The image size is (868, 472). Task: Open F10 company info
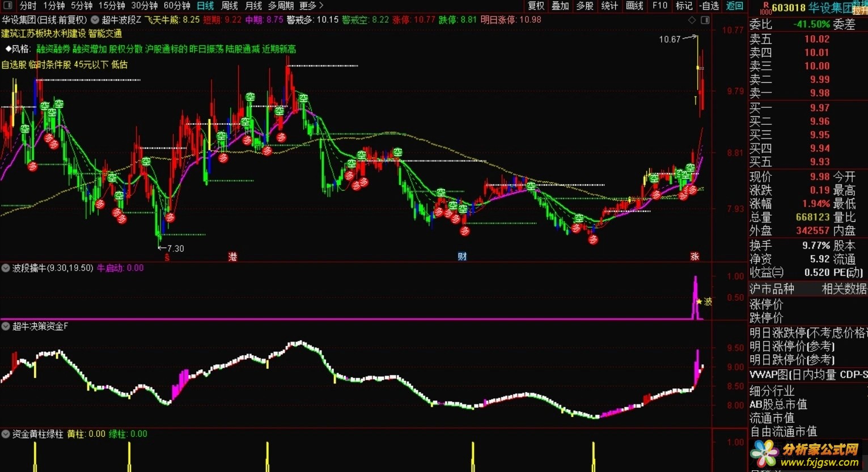(660, 6)
